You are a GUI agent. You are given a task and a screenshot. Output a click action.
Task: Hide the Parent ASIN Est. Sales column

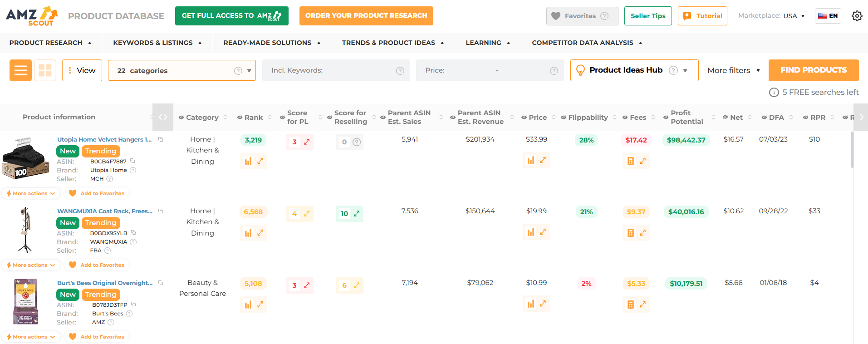(383, 118)
